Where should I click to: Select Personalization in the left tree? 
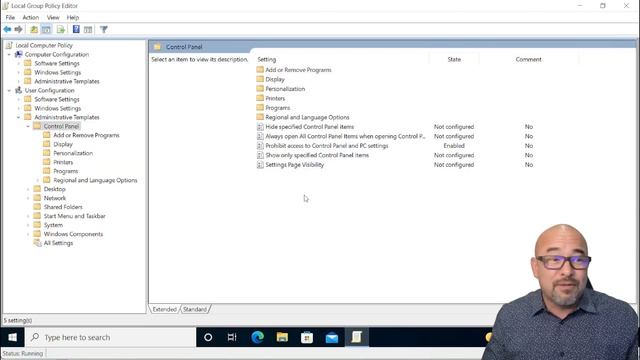73,153
